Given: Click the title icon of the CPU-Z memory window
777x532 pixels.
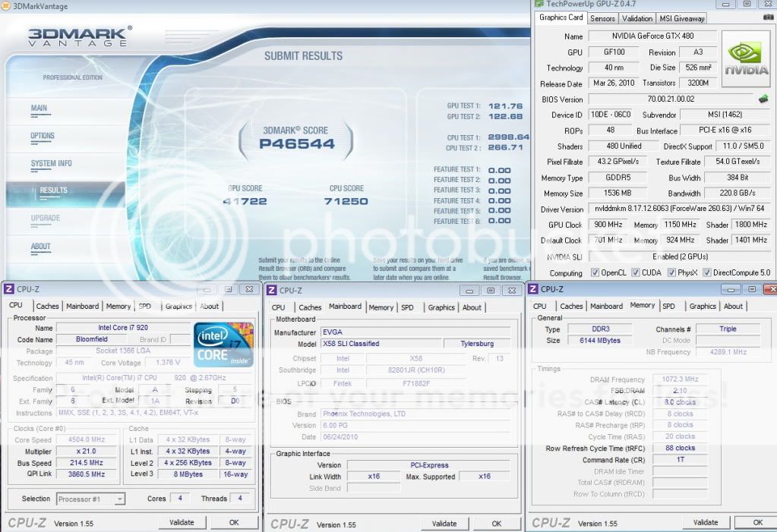Looking at the screenshot, I should tap(533, 289).
